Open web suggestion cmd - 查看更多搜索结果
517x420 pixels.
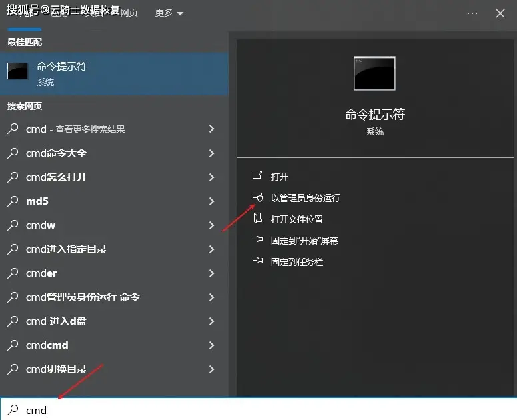tap(114, 129)
